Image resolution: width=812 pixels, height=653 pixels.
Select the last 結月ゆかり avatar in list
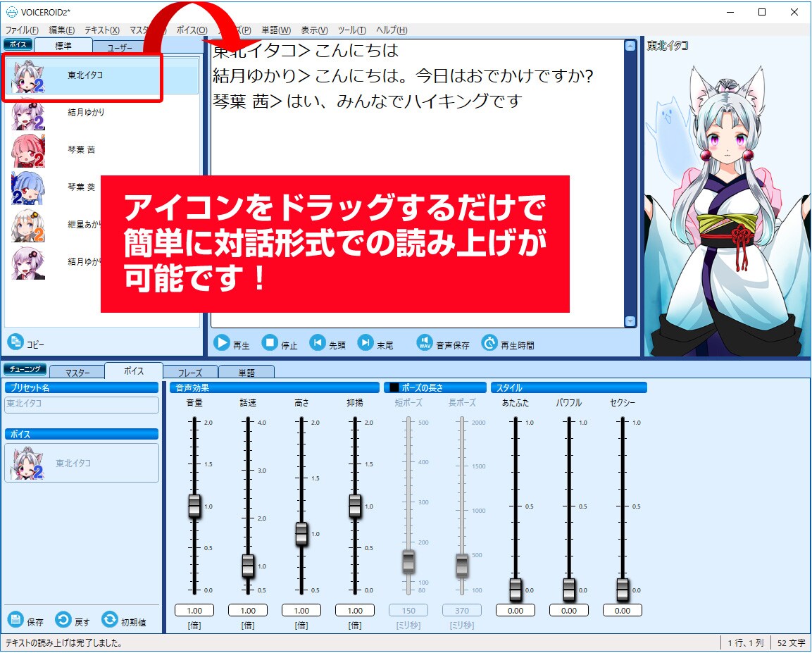[28, 263]
